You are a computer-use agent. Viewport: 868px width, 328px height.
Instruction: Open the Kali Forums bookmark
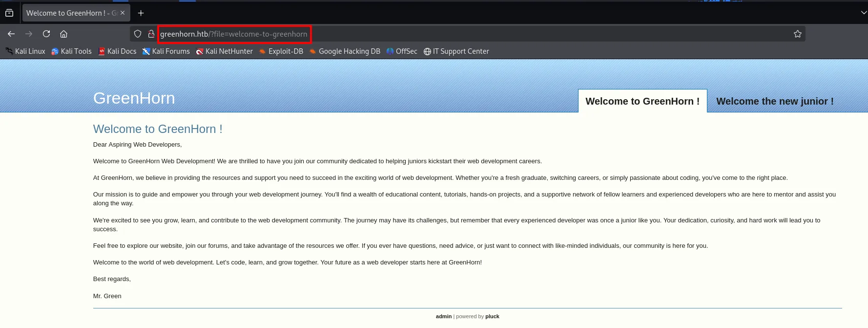pos(166,51)
